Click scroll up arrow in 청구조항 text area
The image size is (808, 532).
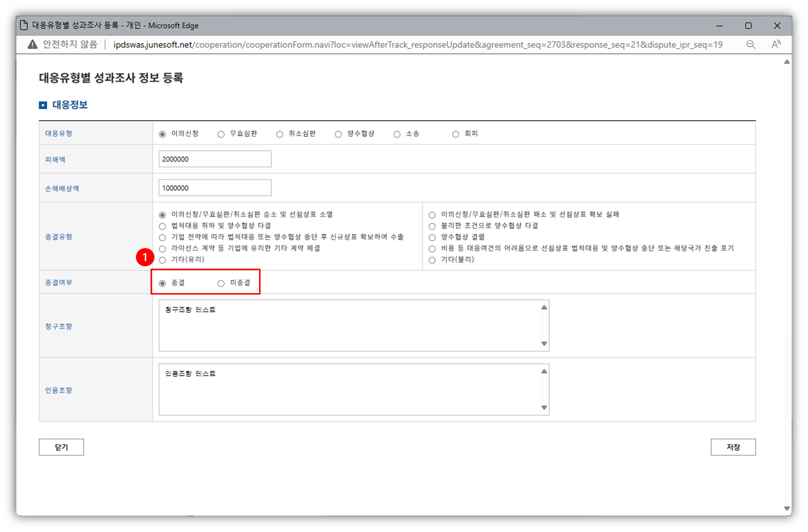[544, 307]
